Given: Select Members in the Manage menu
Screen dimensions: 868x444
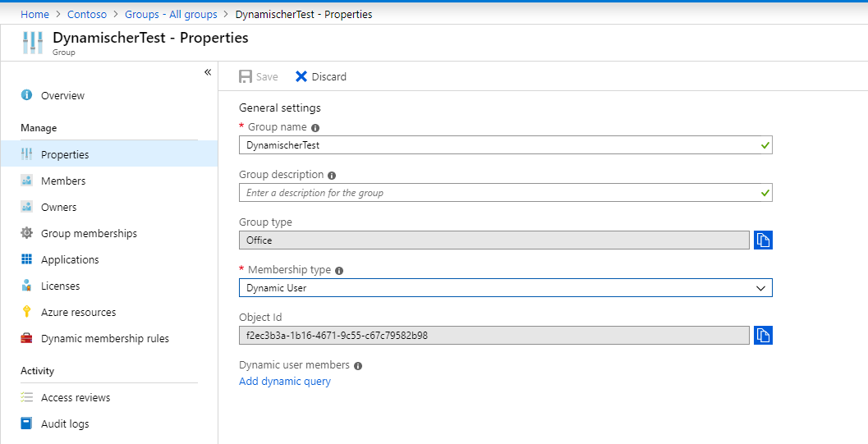Looking at the screenshot, I should point(63,181).
